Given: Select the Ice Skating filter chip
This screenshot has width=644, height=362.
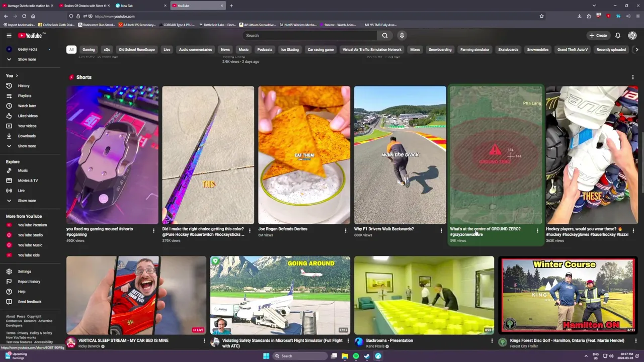Looking at the screenshot, I should click(290, 50).
